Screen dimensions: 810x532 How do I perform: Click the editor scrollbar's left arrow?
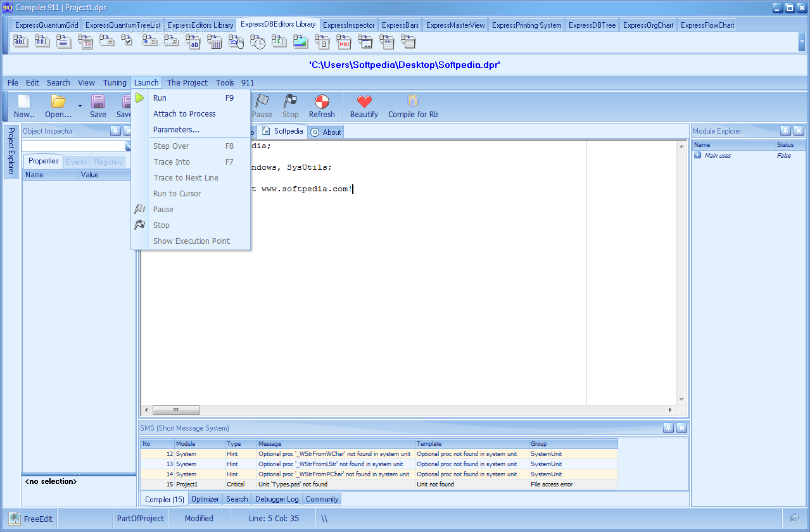[x=146, y=410]
